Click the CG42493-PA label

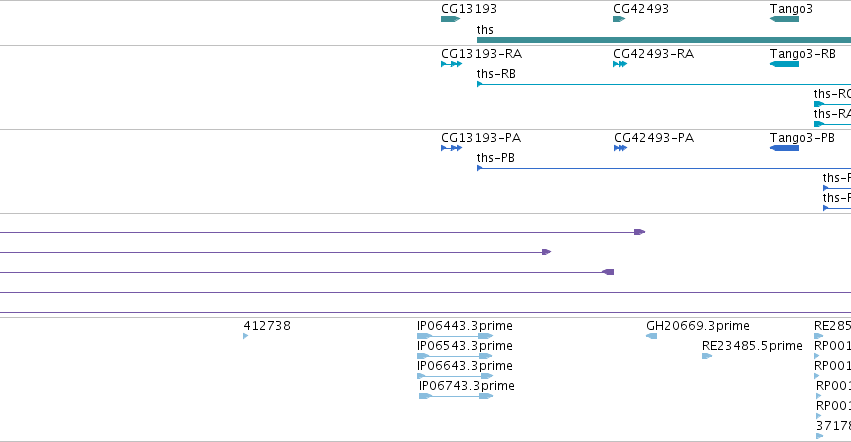pyautogui.click(x=654, y=138)
